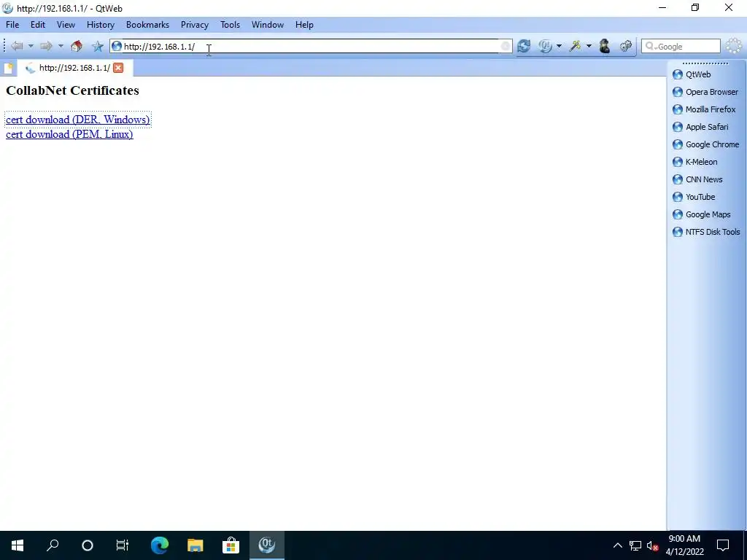Open the Bookmarks menu
The image size is (747, 560).
pos(147,25)
